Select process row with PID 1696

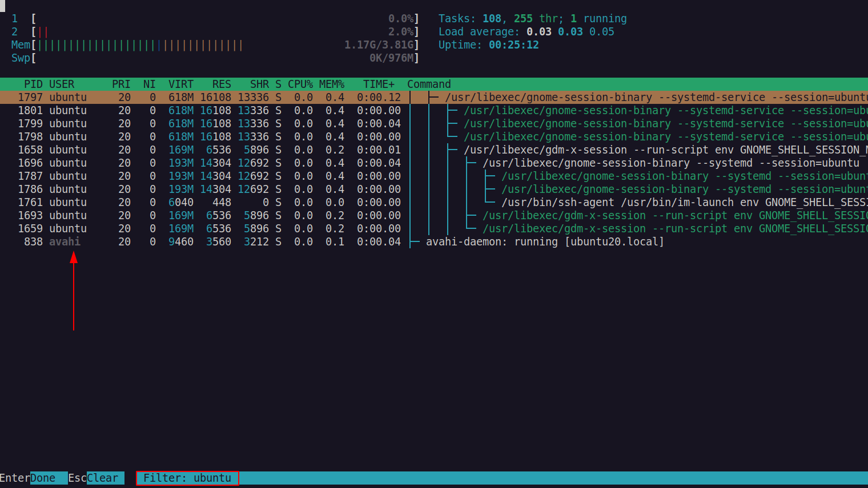pyautogui.click(x=434, y=163)
